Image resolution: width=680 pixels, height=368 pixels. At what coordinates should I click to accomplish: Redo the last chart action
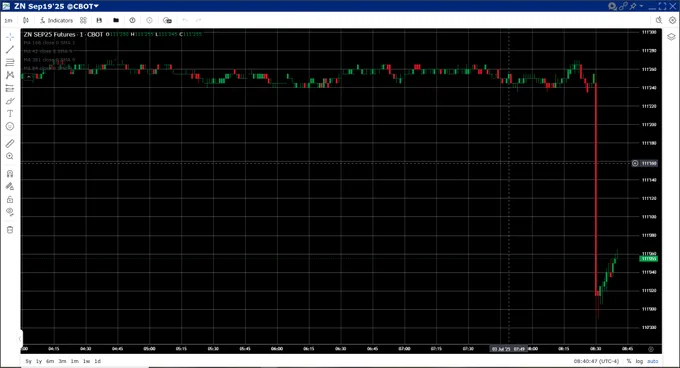click(199, 20)
